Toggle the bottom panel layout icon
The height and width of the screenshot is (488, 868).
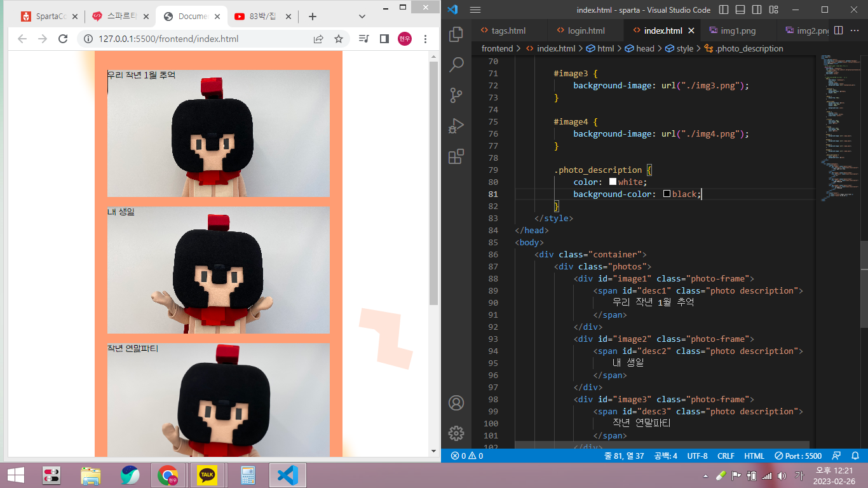pyautogui.click(x=739, y=10)
